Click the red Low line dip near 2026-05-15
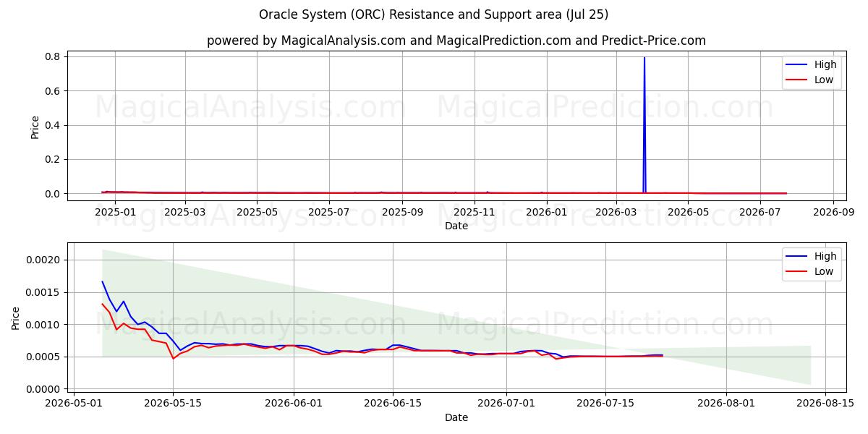The image size is (868, 434). point(173,358)
